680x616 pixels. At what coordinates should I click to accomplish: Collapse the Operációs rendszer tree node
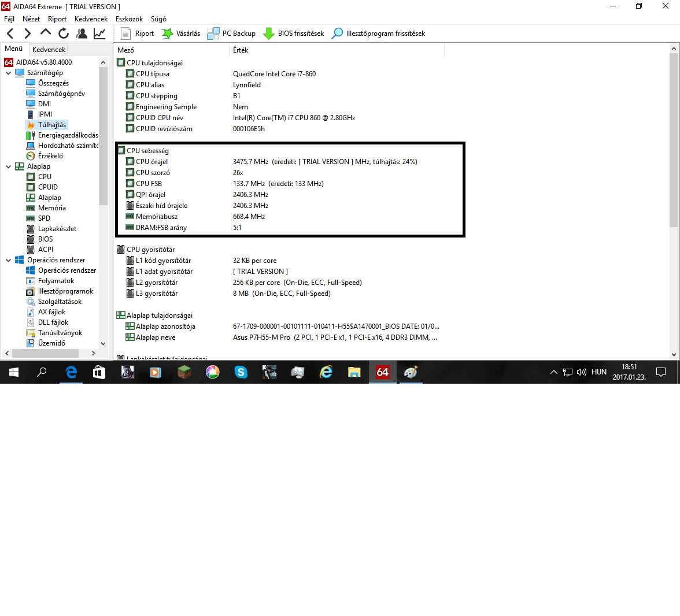pos(8,260)
